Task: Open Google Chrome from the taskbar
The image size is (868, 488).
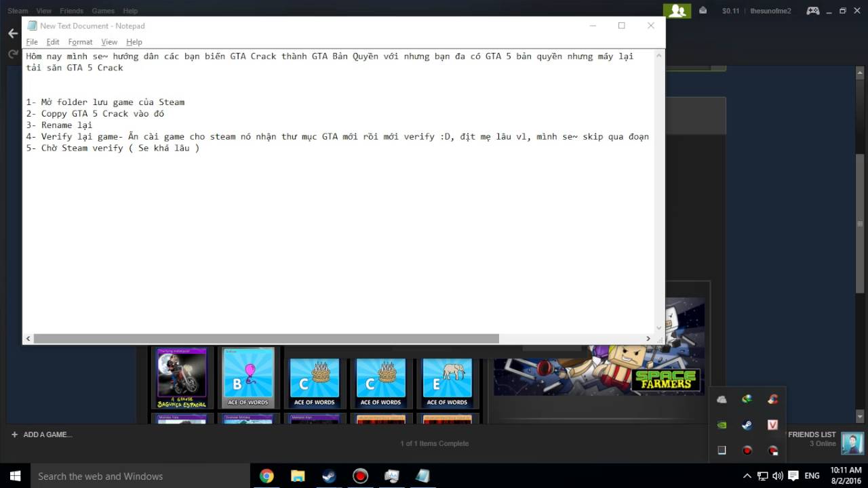Action: pyautogui.click(x=267, y=476)
